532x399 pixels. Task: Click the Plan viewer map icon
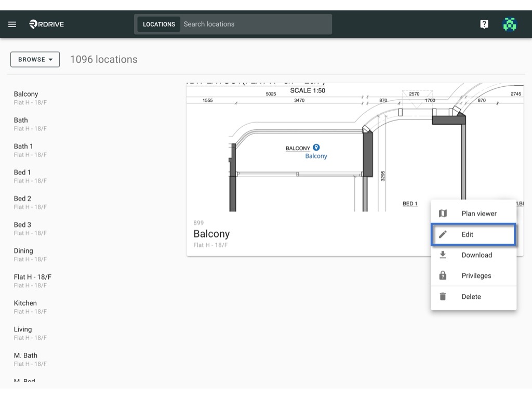tap(443, 214)
